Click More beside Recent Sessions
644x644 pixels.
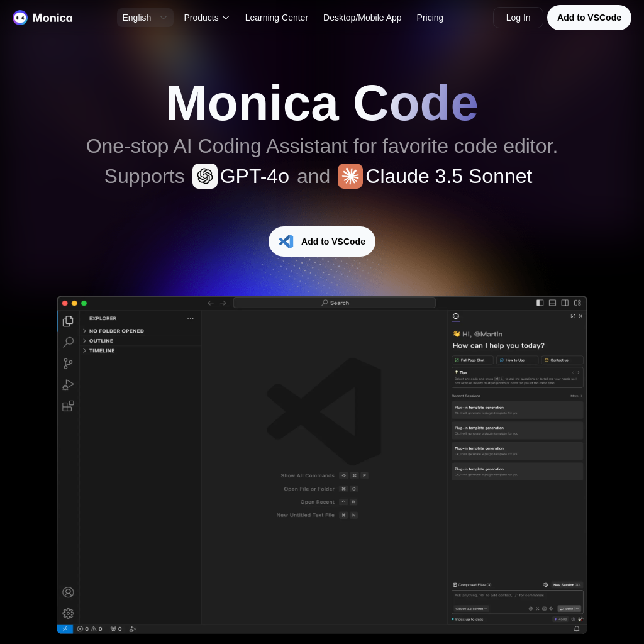pyautogui.click(x=576, y=396)
